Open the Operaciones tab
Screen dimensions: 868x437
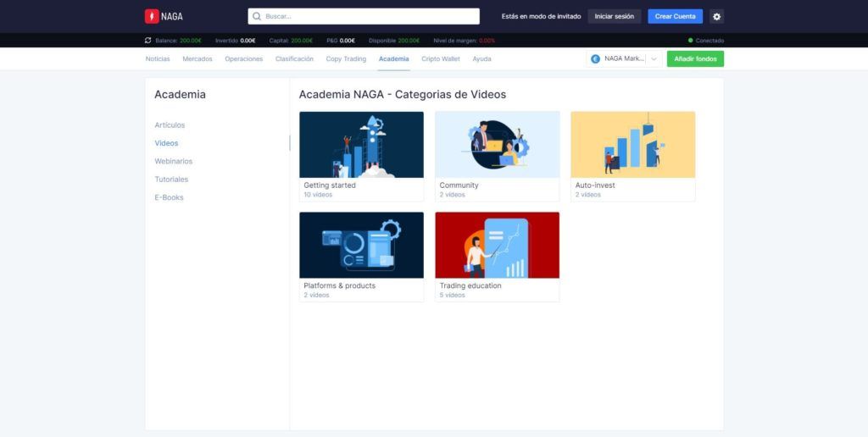(243, 58)
